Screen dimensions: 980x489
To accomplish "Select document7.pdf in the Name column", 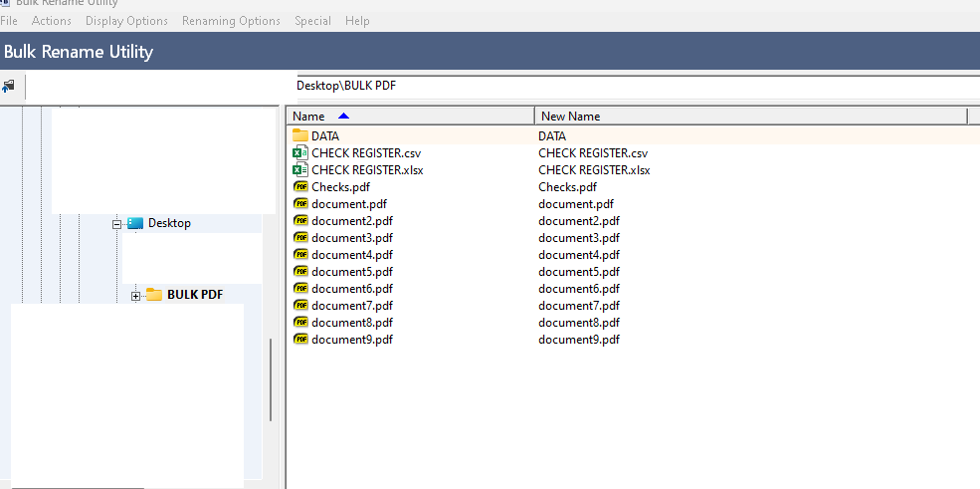I will pos(352,305).
